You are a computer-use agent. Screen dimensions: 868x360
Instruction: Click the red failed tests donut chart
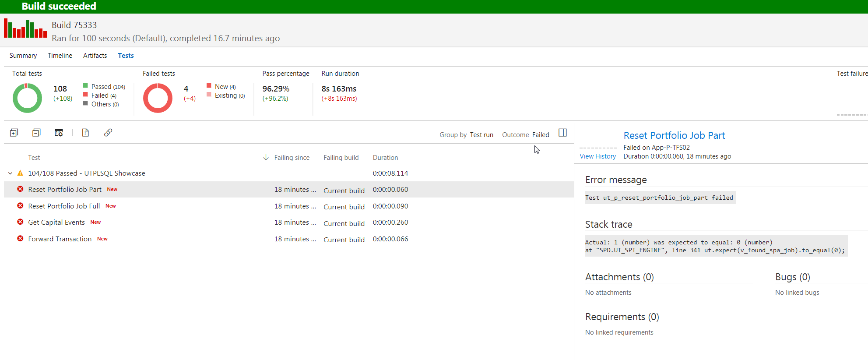(158, 98)
